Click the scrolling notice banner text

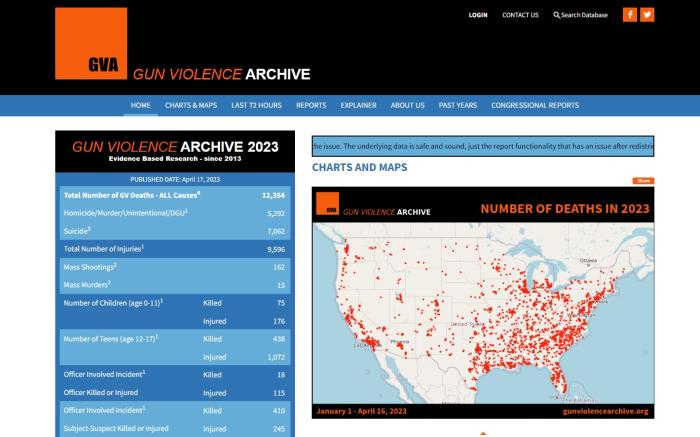pyautogui.click(x=483, y=146)
